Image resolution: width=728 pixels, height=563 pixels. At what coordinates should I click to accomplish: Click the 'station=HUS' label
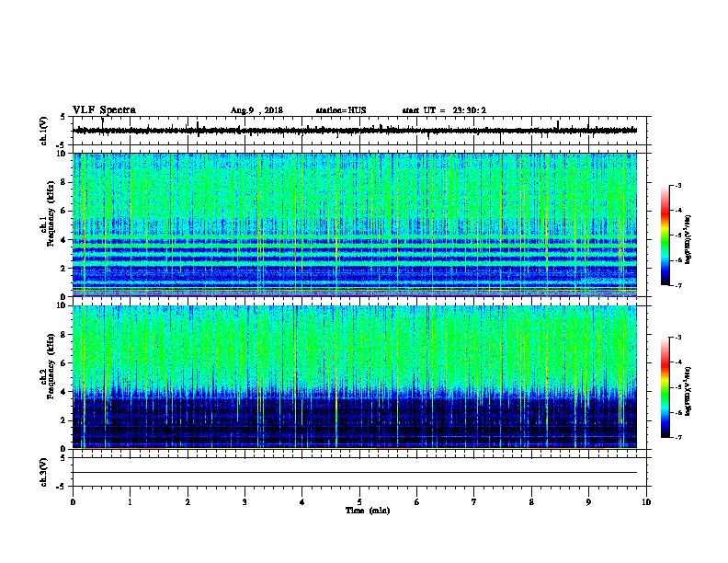pyautogui.click(x=341, y=110)
